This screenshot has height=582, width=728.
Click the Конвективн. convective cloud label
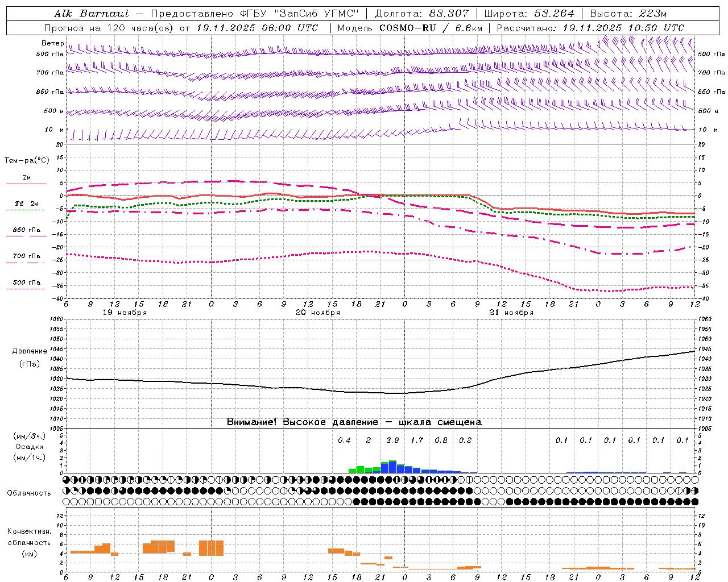point(29,532)
